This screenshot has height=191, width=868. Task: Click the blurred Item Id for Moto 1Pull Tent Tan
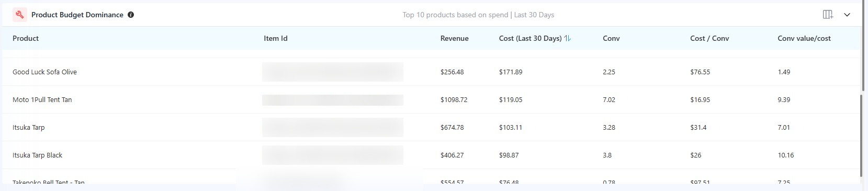point(333,100)
